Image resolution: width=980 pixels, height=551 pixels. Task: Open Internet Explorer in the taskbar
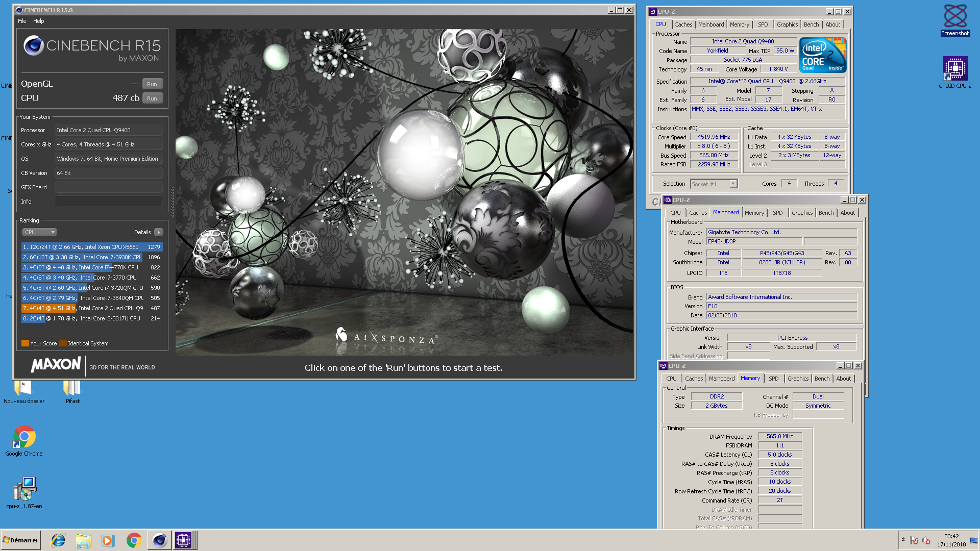point(58,540)
